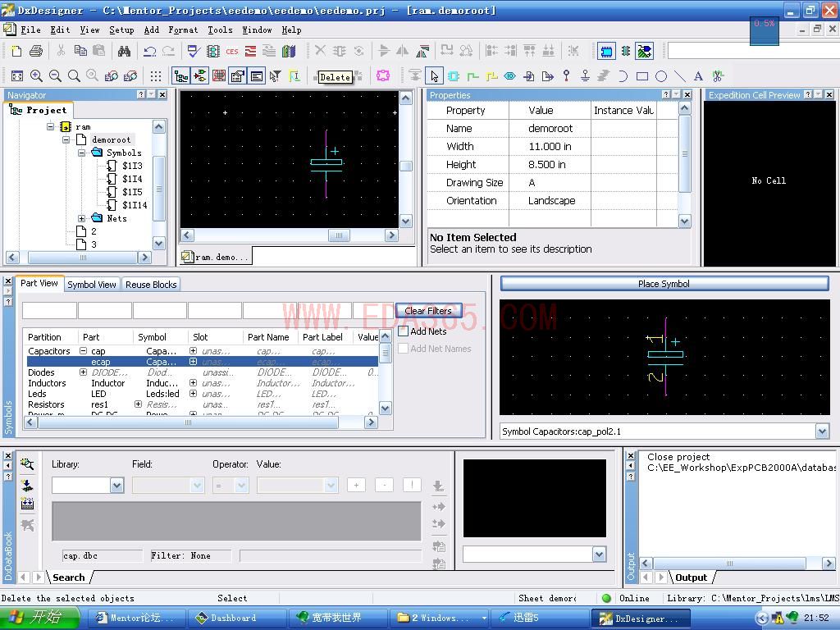Select the Rectangle drawing tool
Viewport: 840px width, 630px height.
click(642, 76)
